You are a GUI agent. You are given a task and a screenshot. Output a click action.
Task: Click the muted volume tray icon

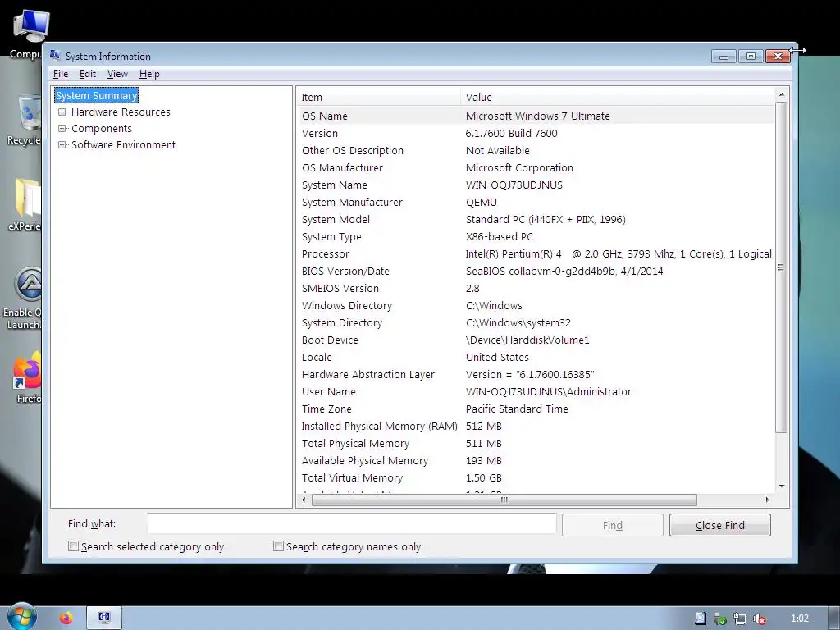(x=759, y=619)
